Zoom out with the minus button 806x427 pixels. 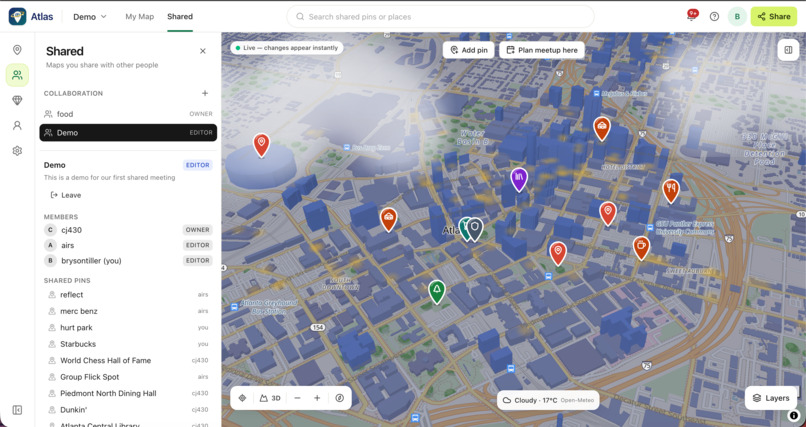(297, 398)
